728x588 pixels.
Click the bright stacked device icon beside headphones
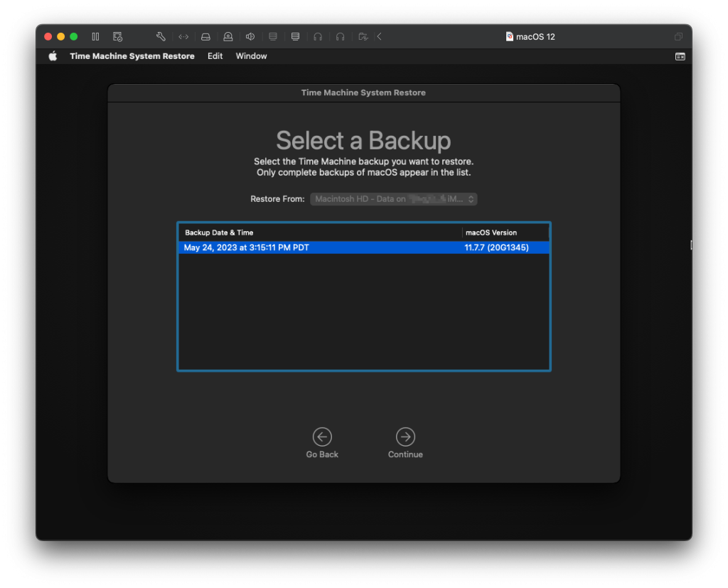[295, 37]
